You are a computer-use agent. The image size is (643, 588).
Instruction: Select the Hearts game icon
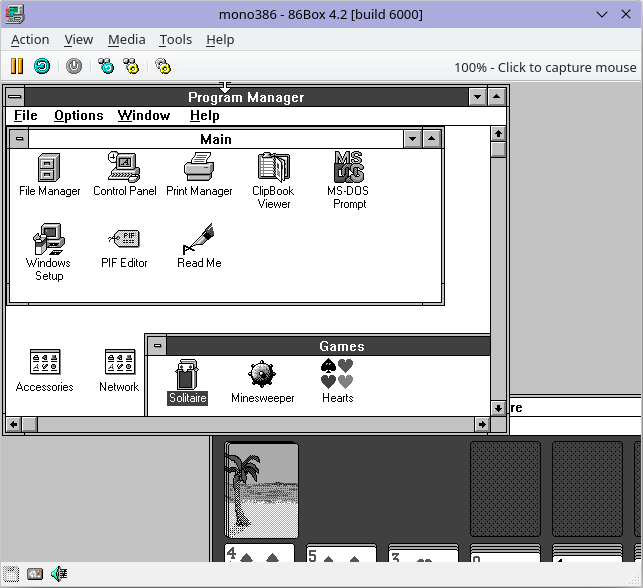pyautogui.click(x=337, y=381)
